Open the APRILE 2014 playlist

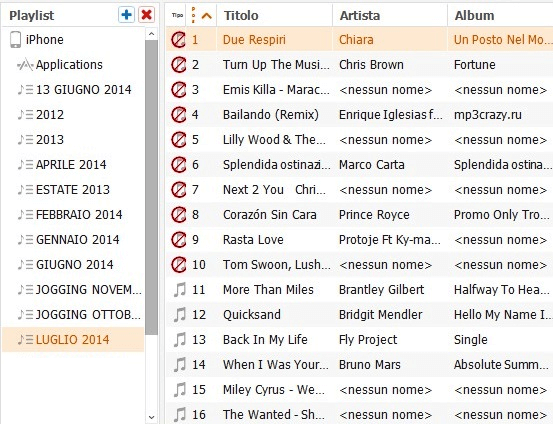pos(71,165)
